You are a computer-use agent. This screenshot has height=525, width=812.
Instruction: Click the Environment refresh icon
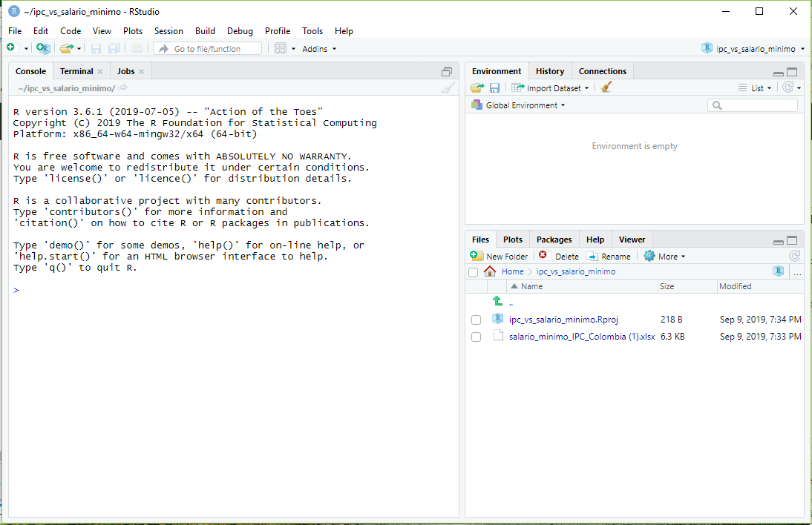(x=788, y=87)
